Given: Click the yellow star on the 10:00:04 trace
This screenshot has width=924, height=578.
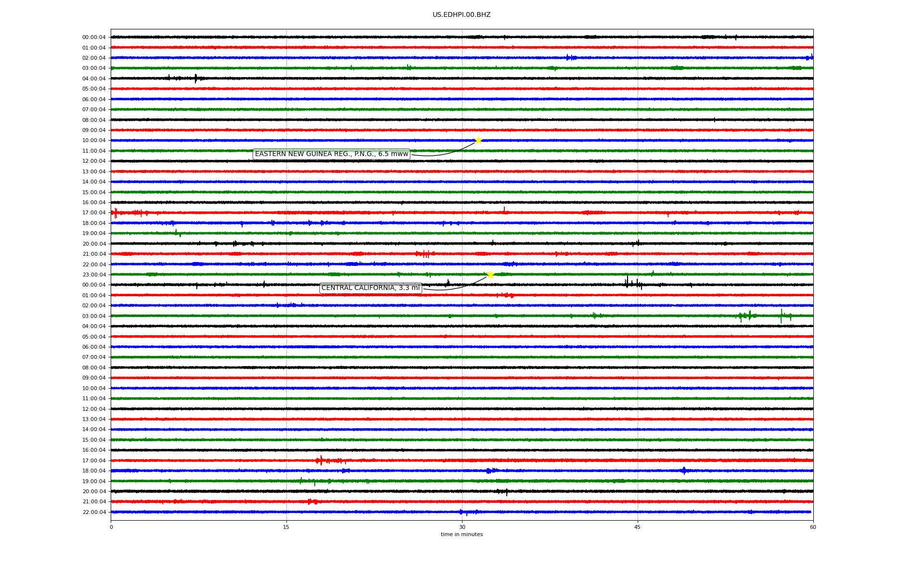Looking at the screenshot, I should coord(478,140).
